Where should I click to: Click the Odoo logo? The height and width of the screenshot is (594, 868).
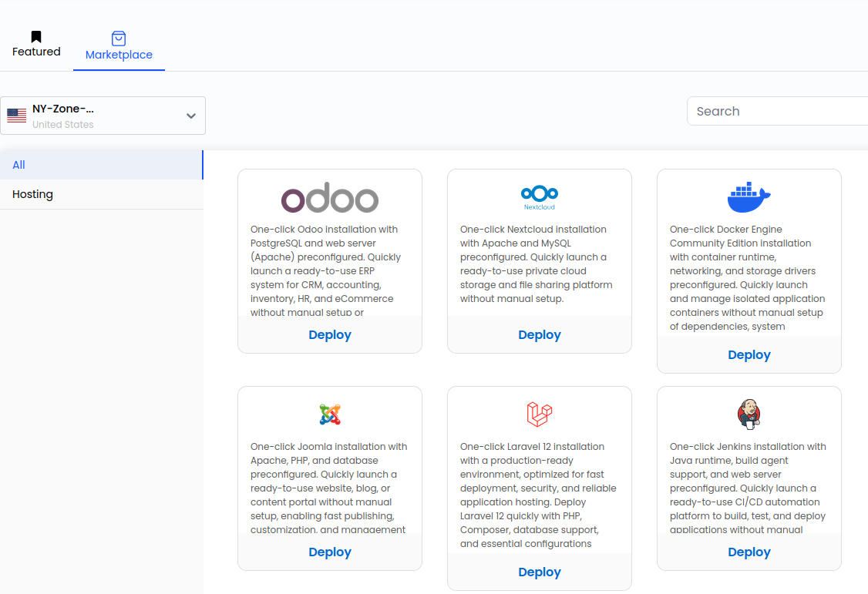[330, 197]
